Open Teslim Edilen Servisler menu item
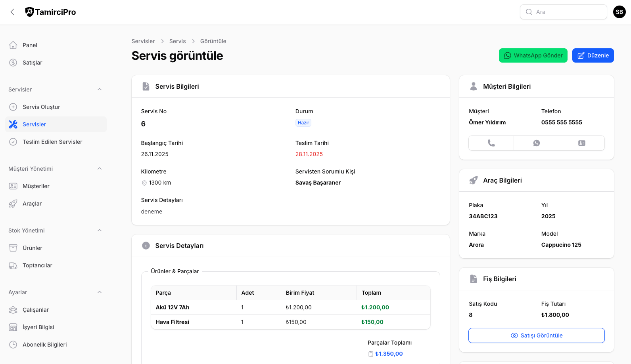This screenshot has height=364, width=631. coord(52,142)
